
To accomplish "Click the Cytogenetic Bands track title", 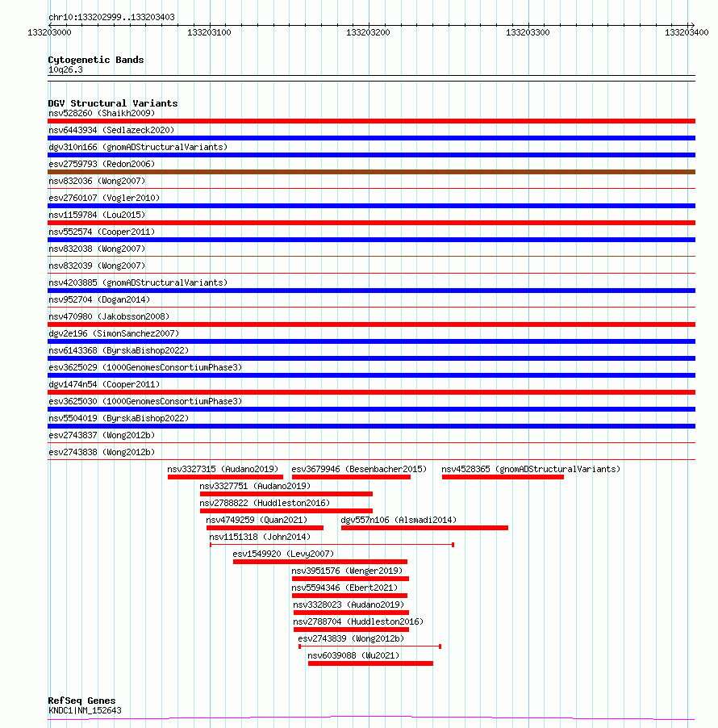I will click(96, 60).
